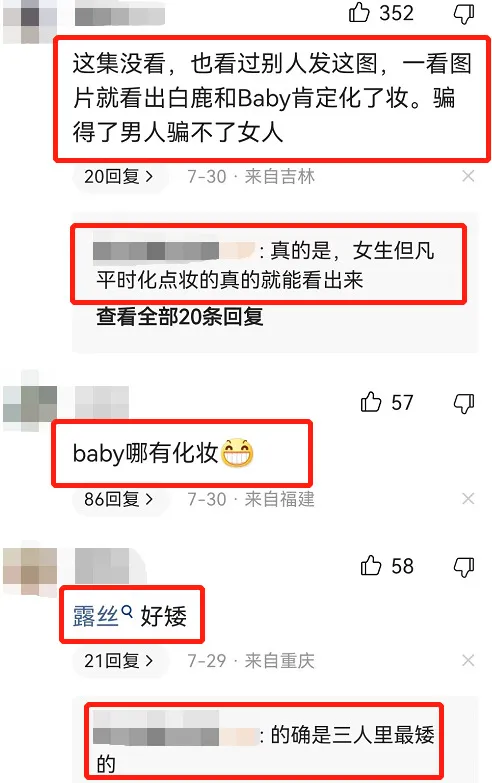The height and width of the screenshot is (783, 492).
Task: Dislike the comment about 白鹿 and Baby
Action: 464,13
